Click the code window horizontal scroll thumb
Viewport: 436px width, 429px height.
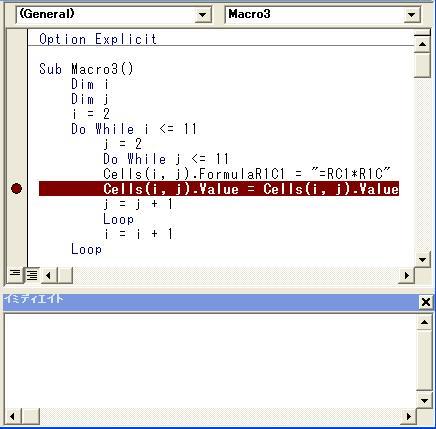[x=65, y=275]
